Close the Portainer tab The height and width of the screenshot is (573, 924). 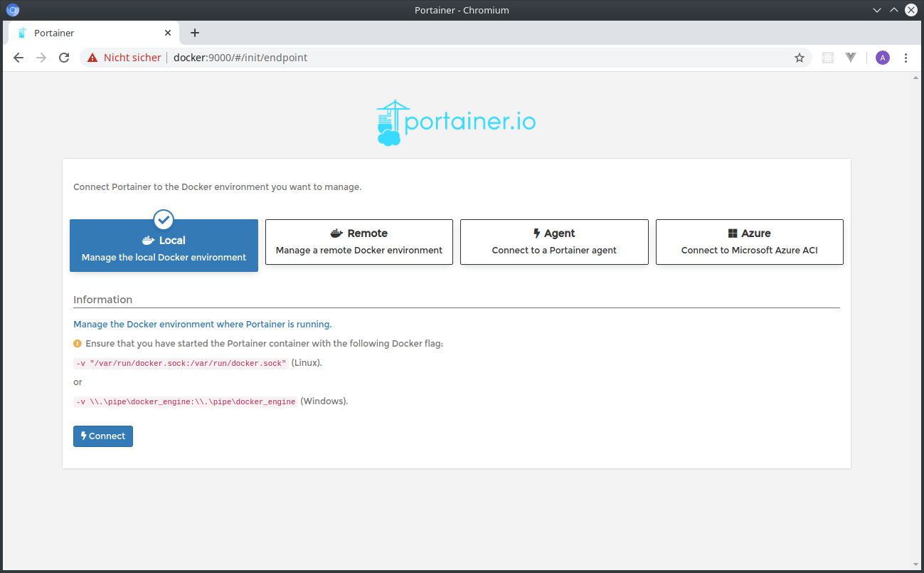168,33
